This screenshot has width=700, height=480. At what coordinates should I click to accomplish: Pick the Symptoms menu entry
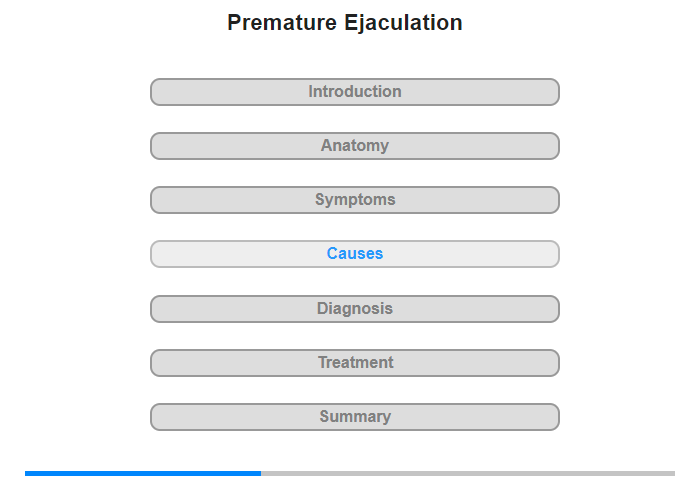[354, 200]
